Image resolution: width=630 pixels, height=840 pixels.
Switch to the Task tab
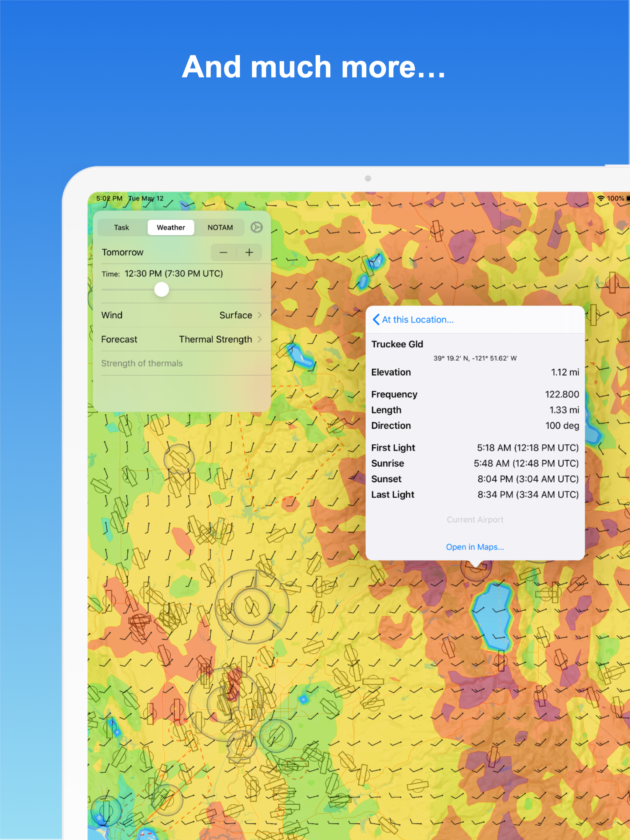click(122, 228)
